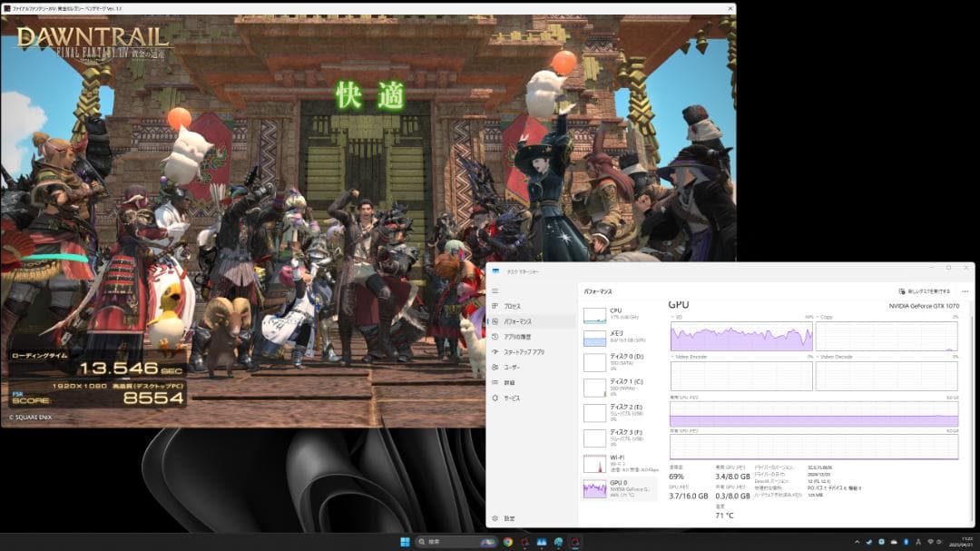The height and width of the screenshot is (551, 980).
Task: Open the Windows Start menu
Action: pos(405,542)
